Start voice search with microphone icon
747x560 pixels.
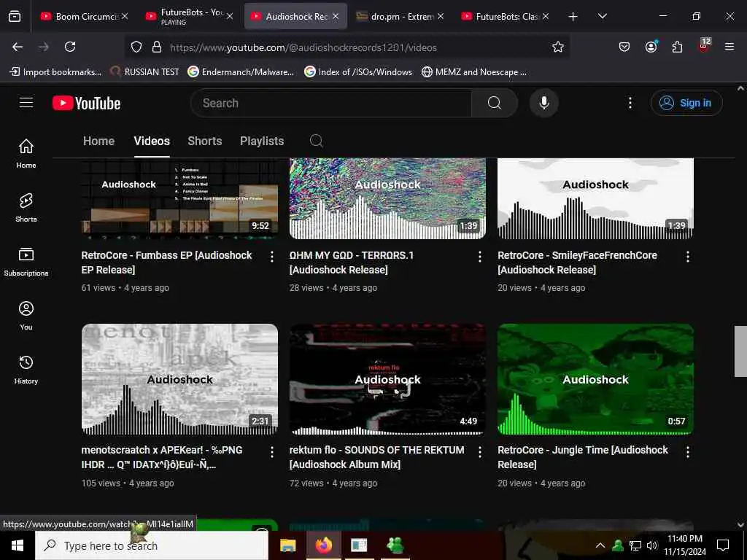543,103
